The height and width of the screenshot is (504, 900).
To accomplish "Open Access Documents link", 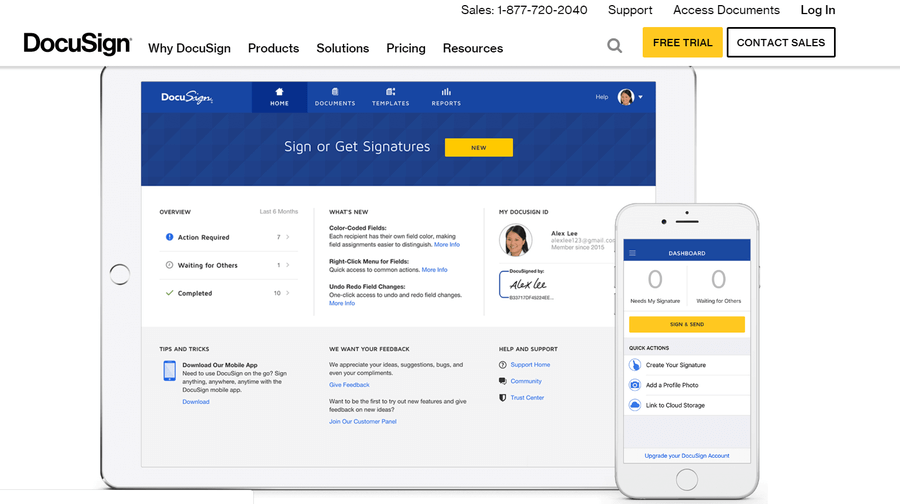I will pyautogui.click(x=726, y=10).
